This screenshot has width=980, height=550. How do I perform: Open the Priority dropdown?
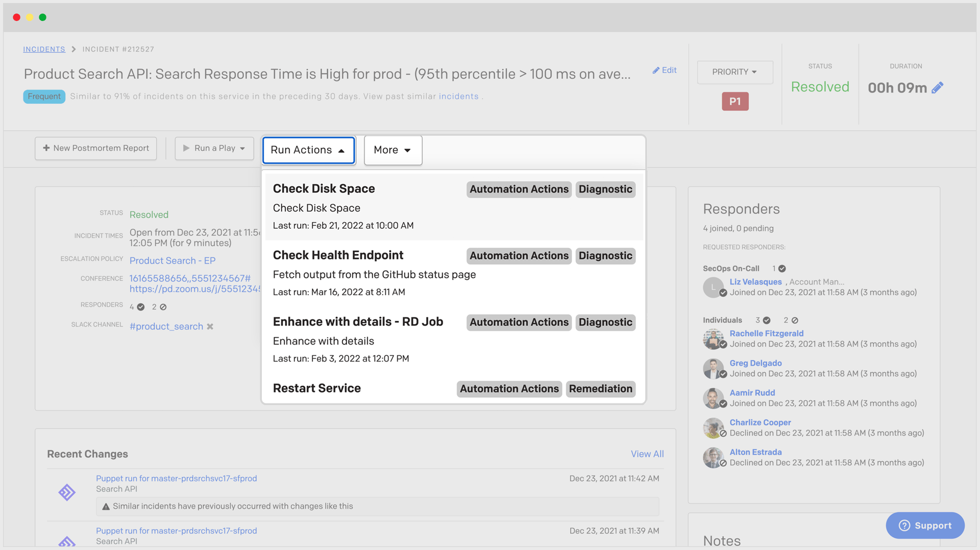[734, 72]
